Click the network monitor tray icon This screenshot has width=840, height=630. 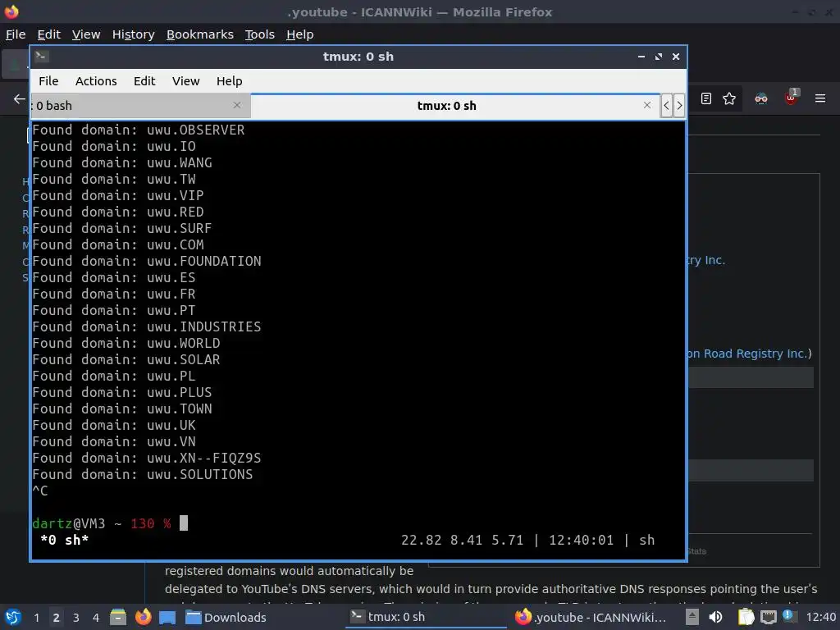coord(768,617)
